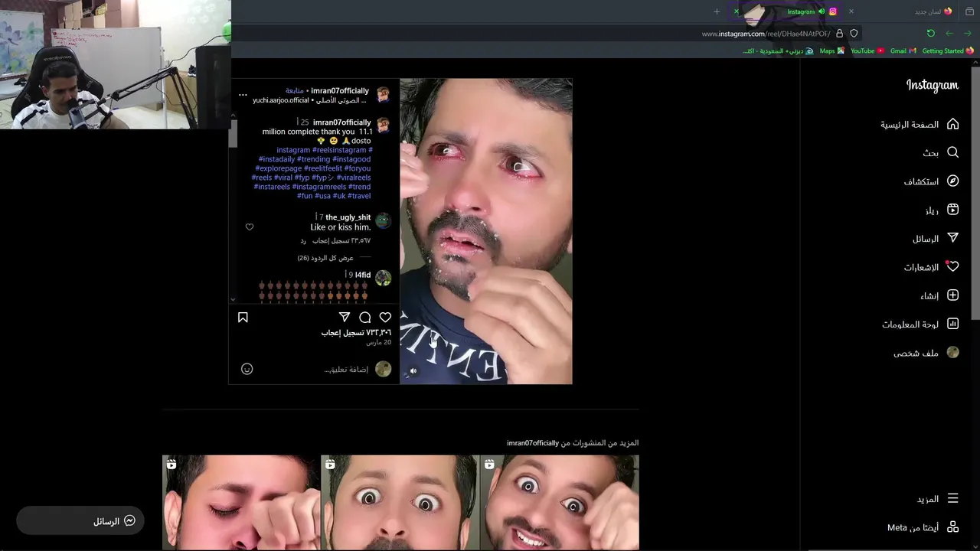The height and width of the screenshot is (551, 980).
Task: Open Messages (الرسائل) paper plane in sidebar
Action: 952,238
